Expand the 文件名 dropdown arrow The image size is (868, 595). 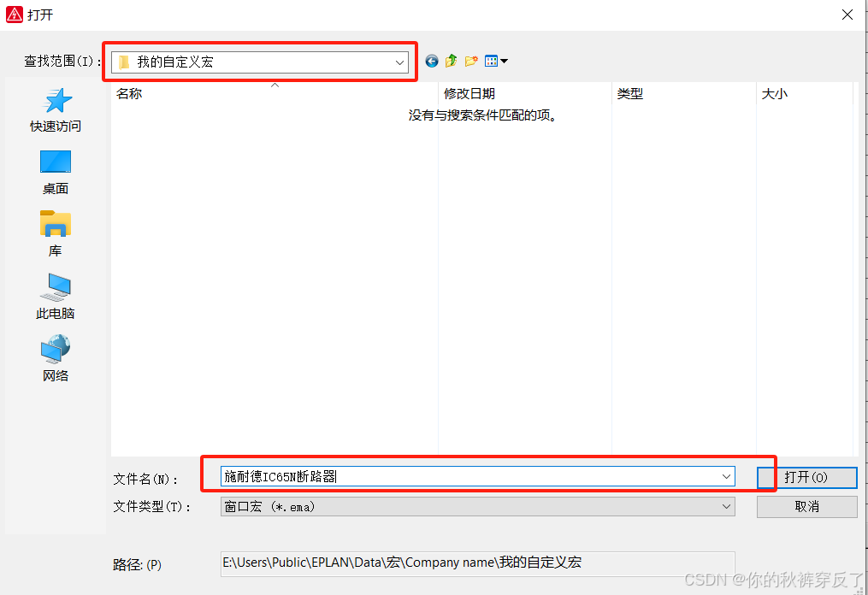(x=726, y=476)
